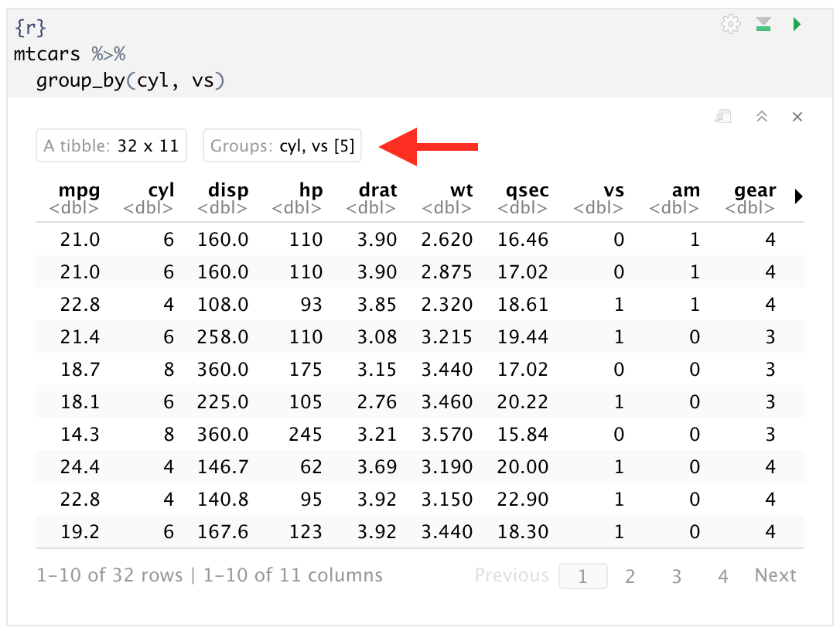This screenshot has width=840, height=631.
Task: Open page 3 of results
Action: click(x=676, y=575)
